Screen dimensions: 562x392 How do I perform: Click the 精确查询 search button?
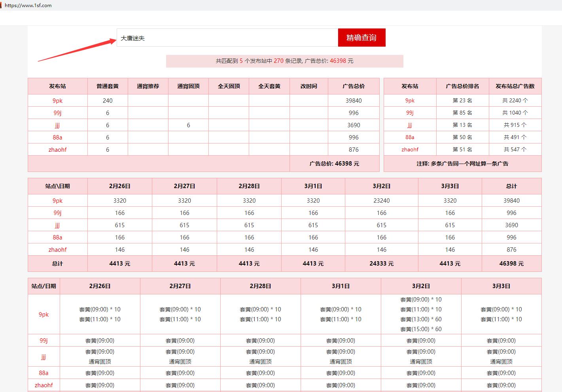point(361,38)
